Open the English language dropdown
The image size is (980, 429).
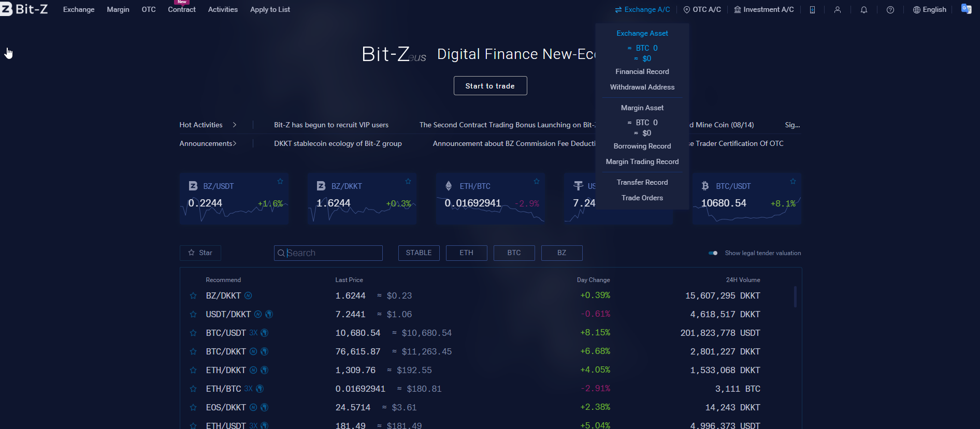930,10
